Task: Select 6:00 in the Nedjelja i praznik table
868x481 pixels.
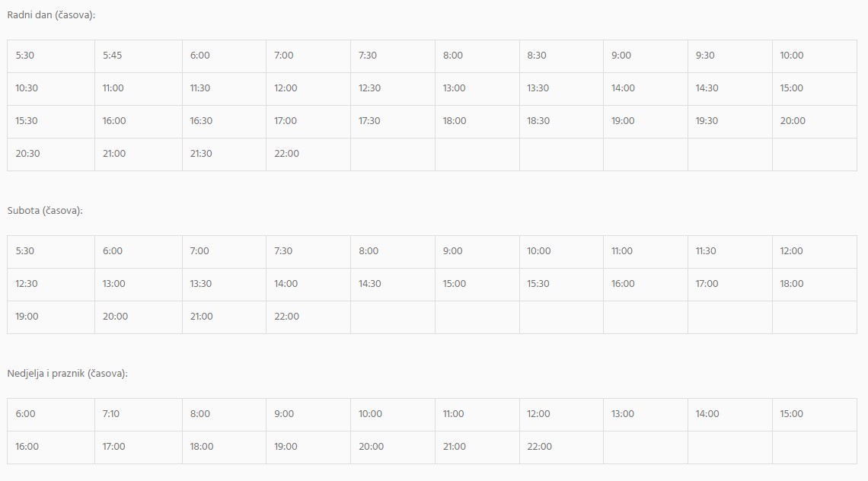Action: [x=26, y=414]
